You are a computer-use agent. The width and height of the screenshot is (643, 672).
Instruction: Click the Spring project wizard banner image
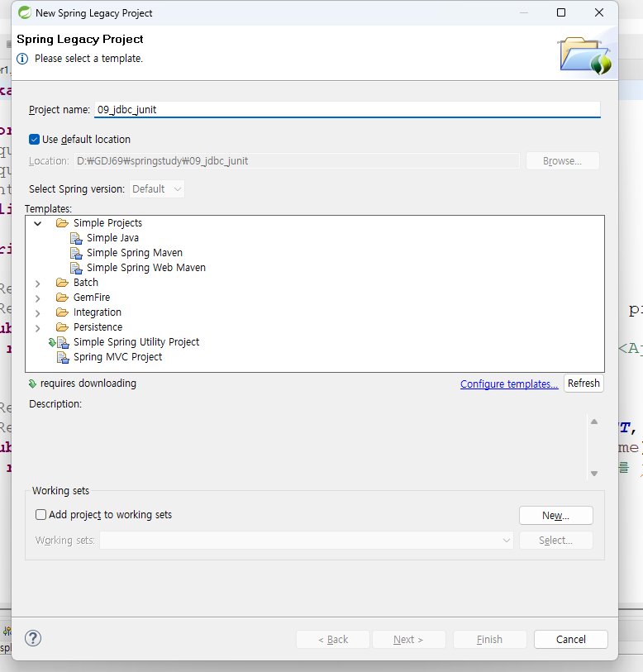pyautogui.click(x=585, y=55)
